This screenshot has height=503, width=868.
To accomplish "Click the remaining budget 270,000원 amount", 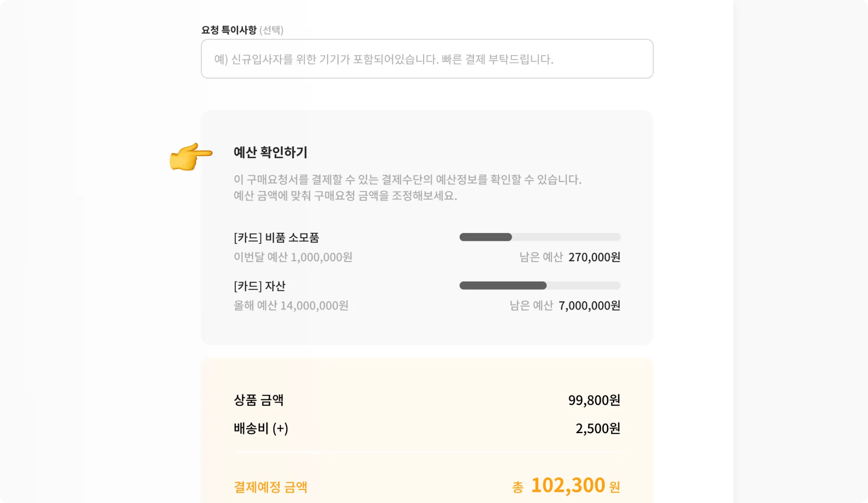I will point(594,257).
